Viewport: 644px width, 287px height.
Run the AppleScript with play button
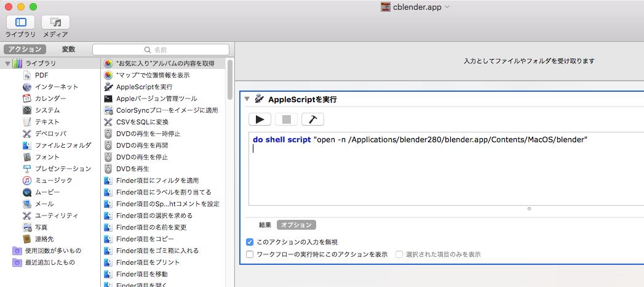(260, 119)
